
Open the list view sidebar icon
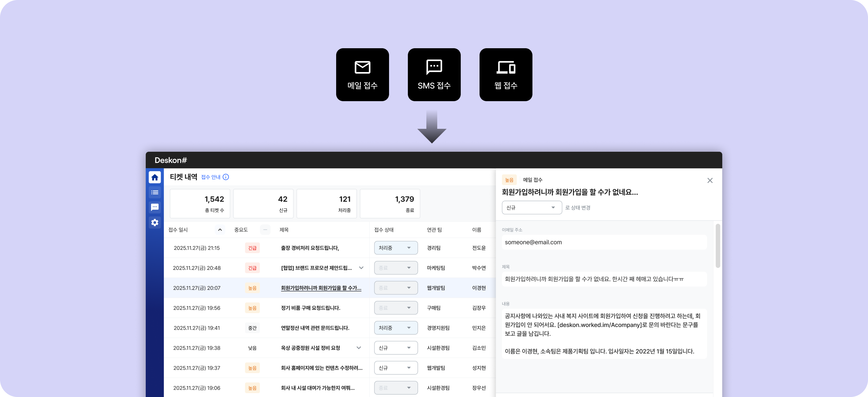tap(155, 192)
